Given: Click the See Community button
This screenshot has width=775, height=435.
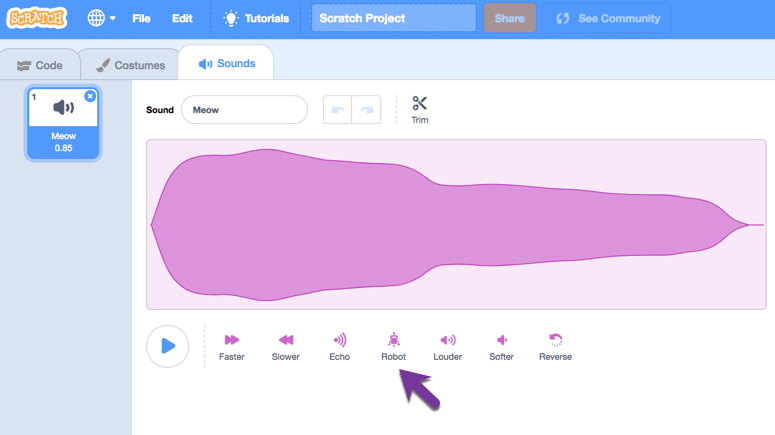Looking at the screenshot, I should [x=607, y=18].
